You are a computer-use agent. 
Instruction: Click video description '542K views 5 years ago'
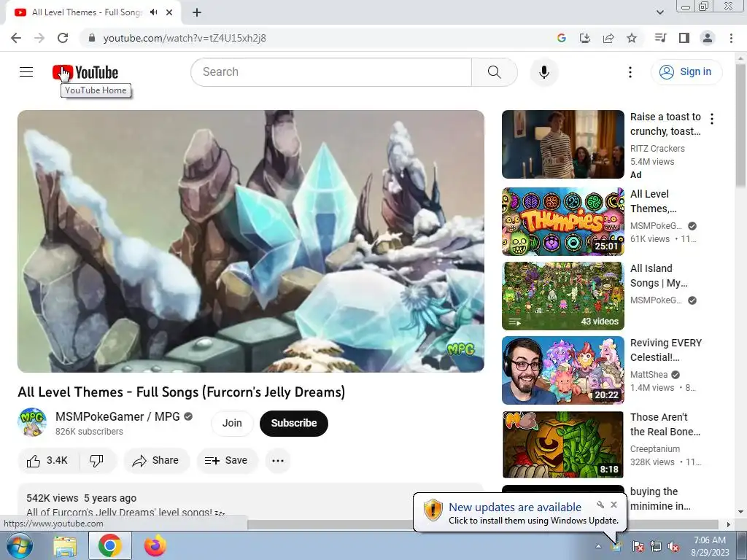(x=82, y=498)
